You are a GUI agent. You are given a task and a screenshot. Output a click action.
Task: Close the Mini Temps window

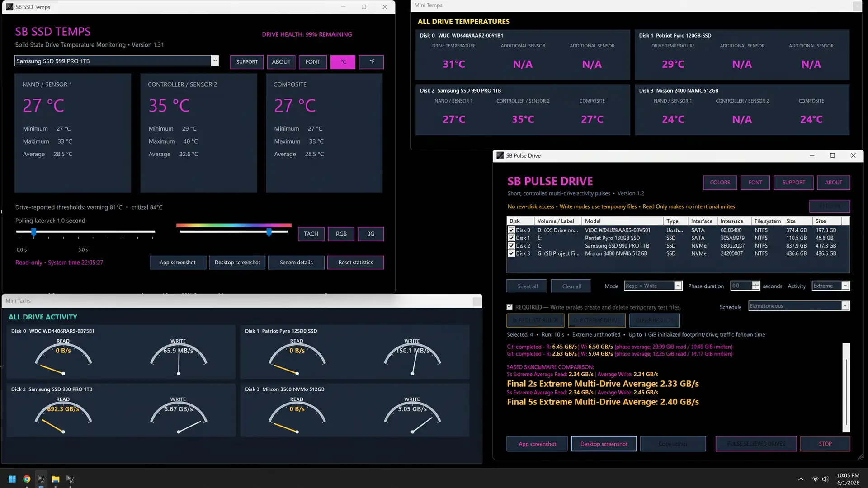click(857, 6)
